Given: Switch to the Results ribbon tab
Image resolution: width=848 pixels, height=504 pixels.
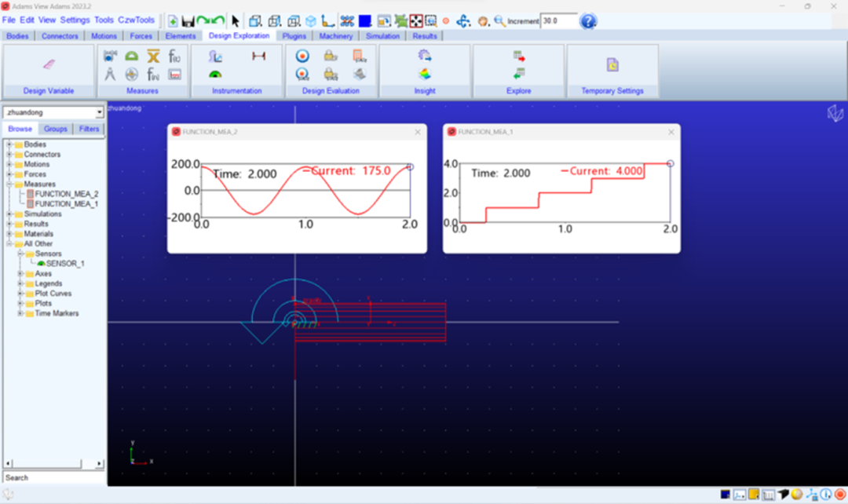Looking at the screenshot, I should (425, 35).
